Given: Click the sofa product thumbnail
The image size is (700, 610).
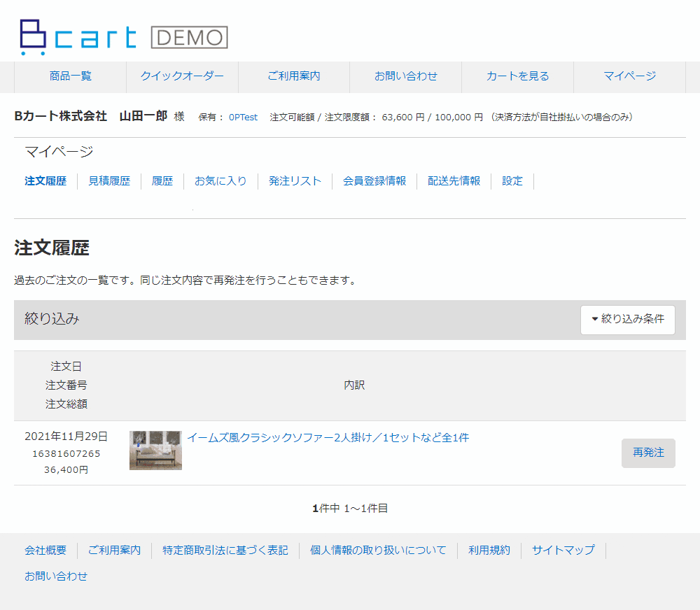Looking at the screenshot, I should coord(155,451).
